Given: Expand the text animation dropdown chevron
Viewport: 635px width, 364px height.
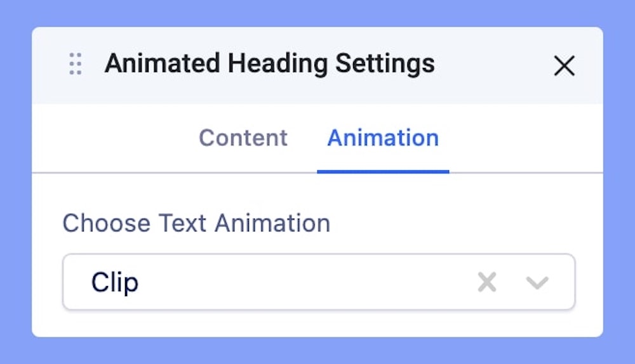Looking at the screenshot, I should click(x=537, y=282).
